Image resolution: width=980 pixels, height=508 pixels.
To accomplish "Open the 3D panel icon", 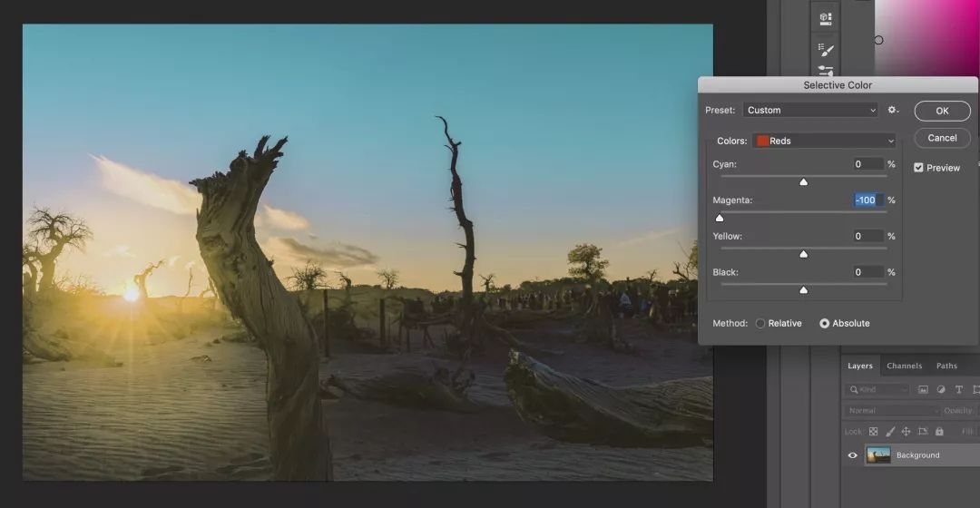I will click(x=825, y=18).
